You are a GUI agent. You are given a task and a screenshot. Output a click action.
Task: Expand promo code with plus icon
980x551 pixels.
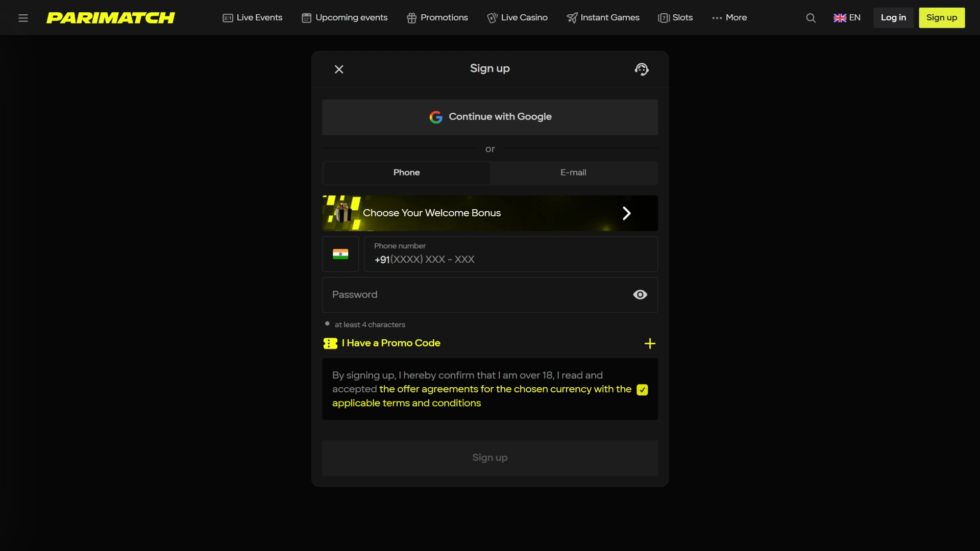pyautogui.click(x=650, y=343)
